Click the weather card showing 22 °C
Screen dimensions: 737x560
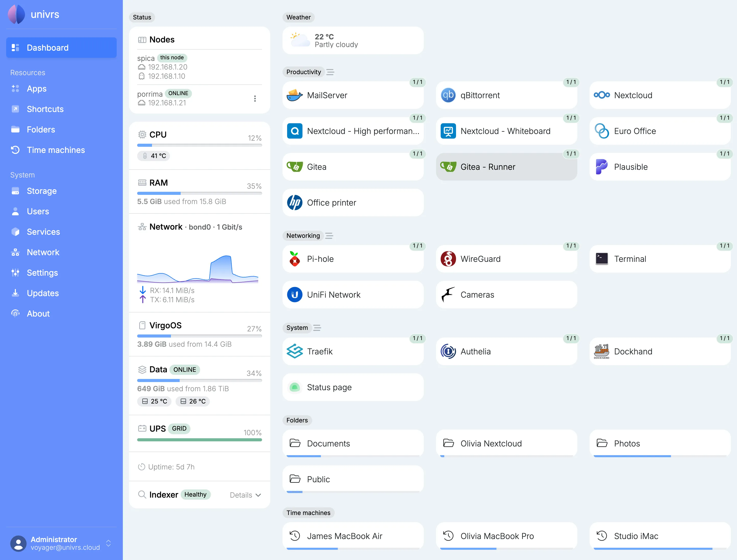coord(353,40)
